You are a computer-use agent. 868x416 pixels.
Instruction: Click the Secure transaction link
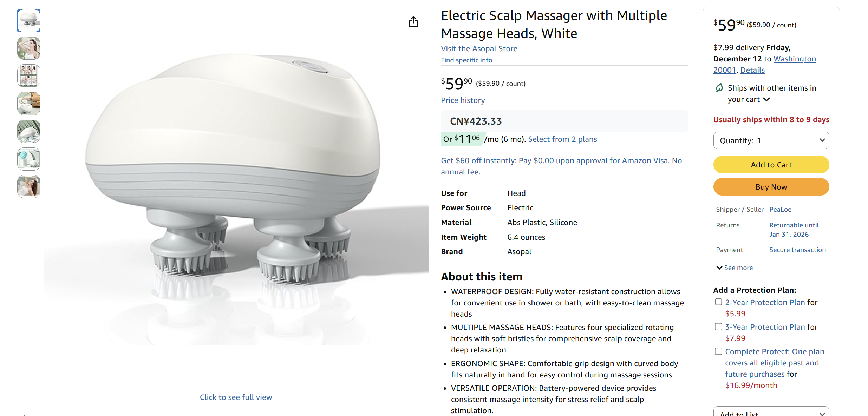pos(797,250)
